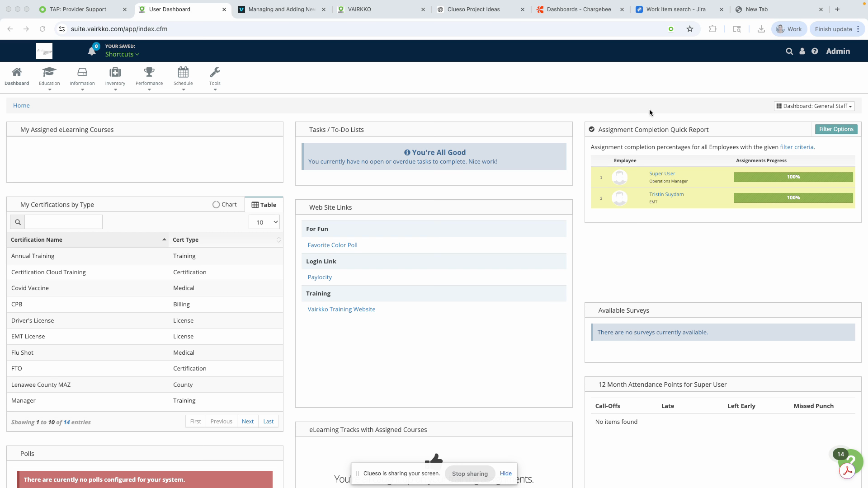Select the EMT License table row
Viewport: 868px width, 488px height.
coord(145,336)
